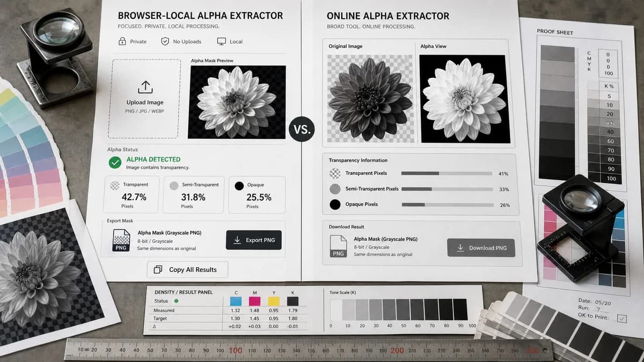
Task: Click the checkered icon in the Transparent card
Action: coord(114,185)
